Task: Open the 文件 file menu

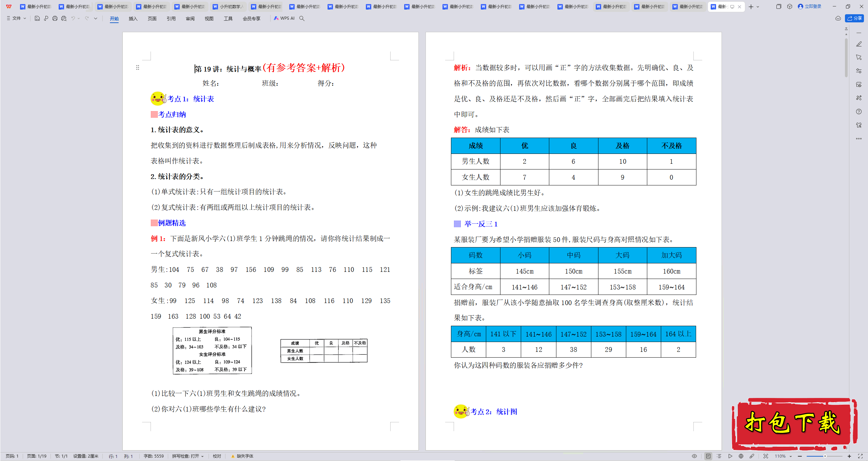Action: pyautogui.click(x=16, y=18)
